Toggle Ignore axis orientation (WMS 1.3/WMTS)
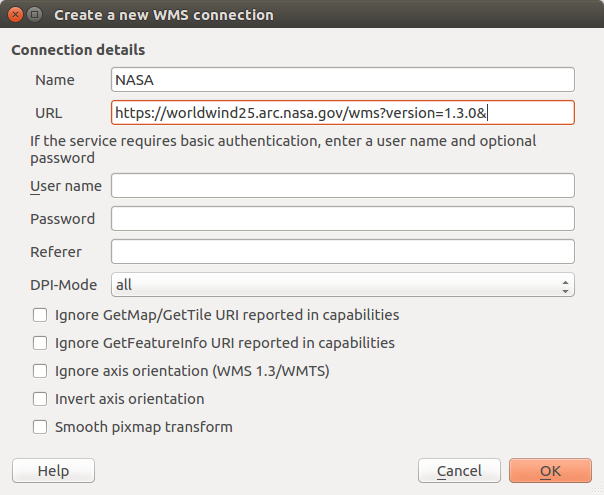Image resolution: width=604 pixels, height=495 pixels. tap(40, 371)
